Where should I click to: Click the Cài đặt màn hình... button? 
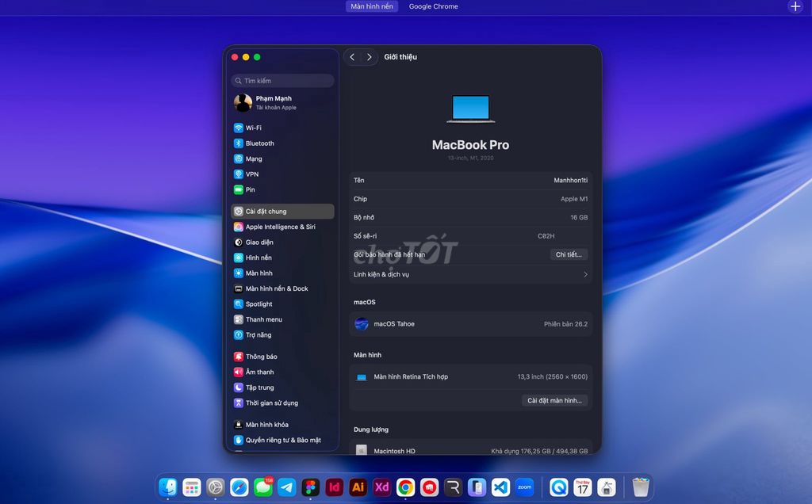pyautogui.click(x=554, y=400)
